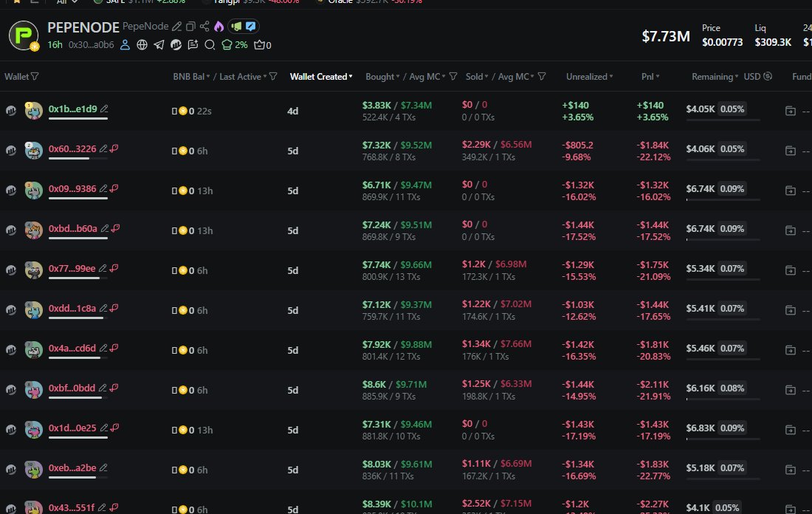Click the magnifier search icon under PEPENODE

coord(210,45)
